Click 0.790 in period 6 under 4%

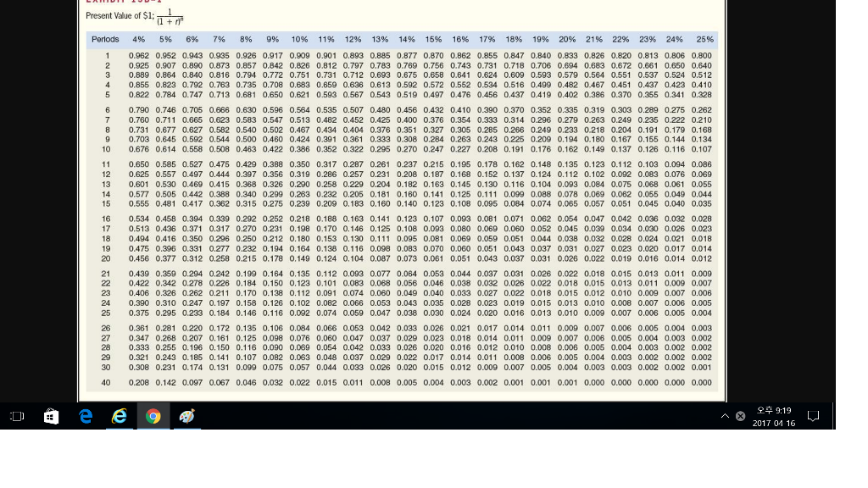click(139, 110)
